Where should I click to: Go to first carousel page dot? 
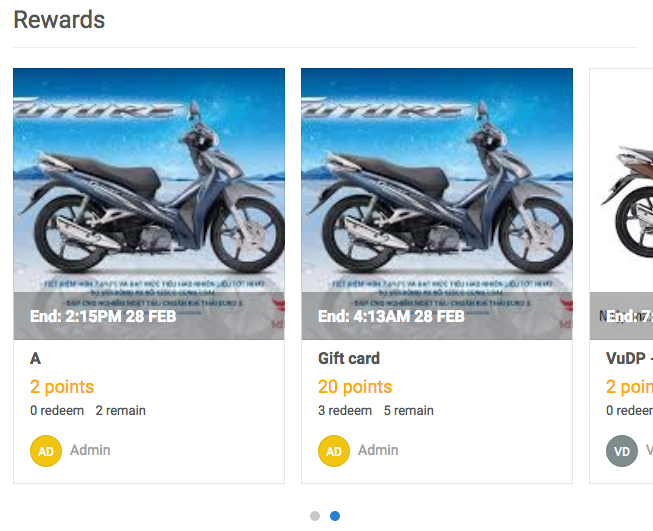click(x=315, y=516)
